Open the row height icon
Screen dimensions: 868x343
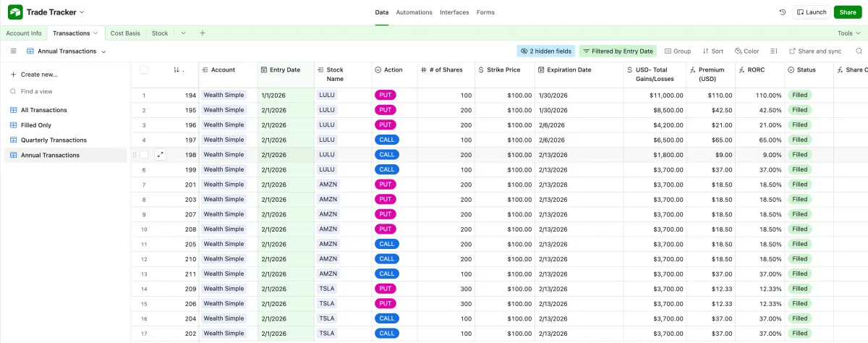pos(774,51)
